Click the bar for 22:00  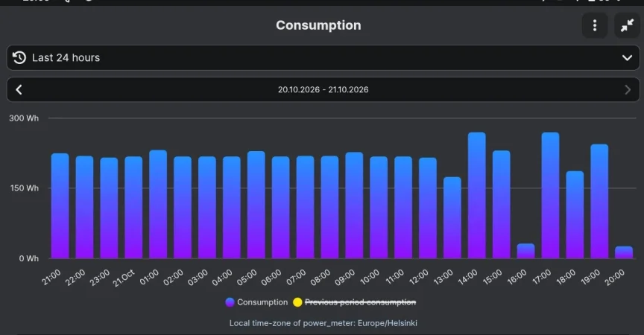[x=85, y=207]
